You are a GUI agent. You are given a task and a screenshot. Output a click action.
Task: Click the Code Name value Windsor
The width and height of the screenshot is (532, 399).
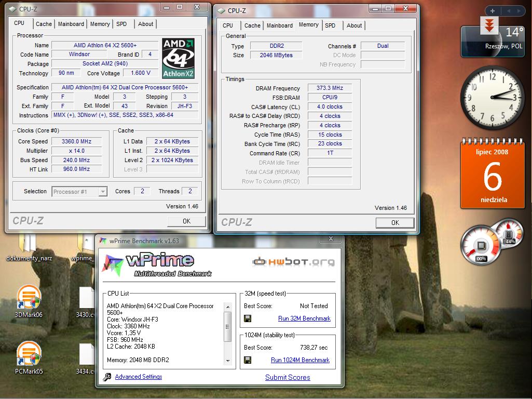point(79,55)
